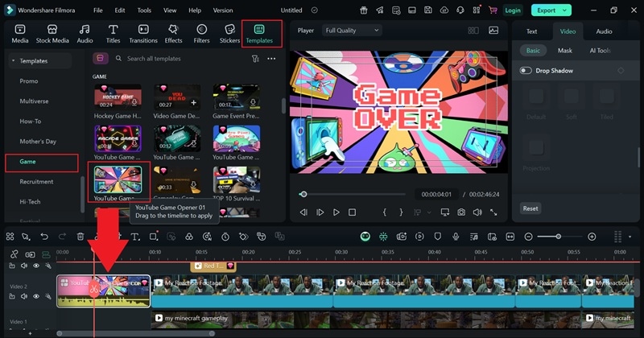Open the Titles tab

point(113,34)
